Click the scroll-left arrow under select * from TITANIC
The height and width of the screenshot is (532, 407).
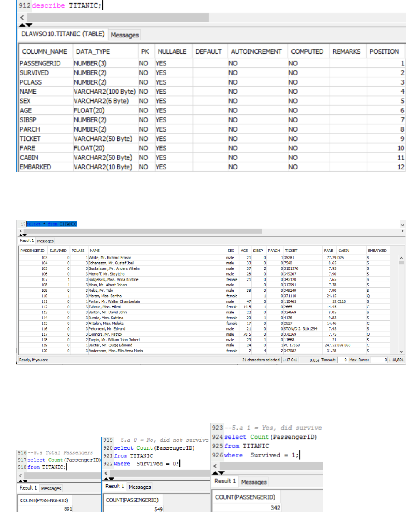20,231
